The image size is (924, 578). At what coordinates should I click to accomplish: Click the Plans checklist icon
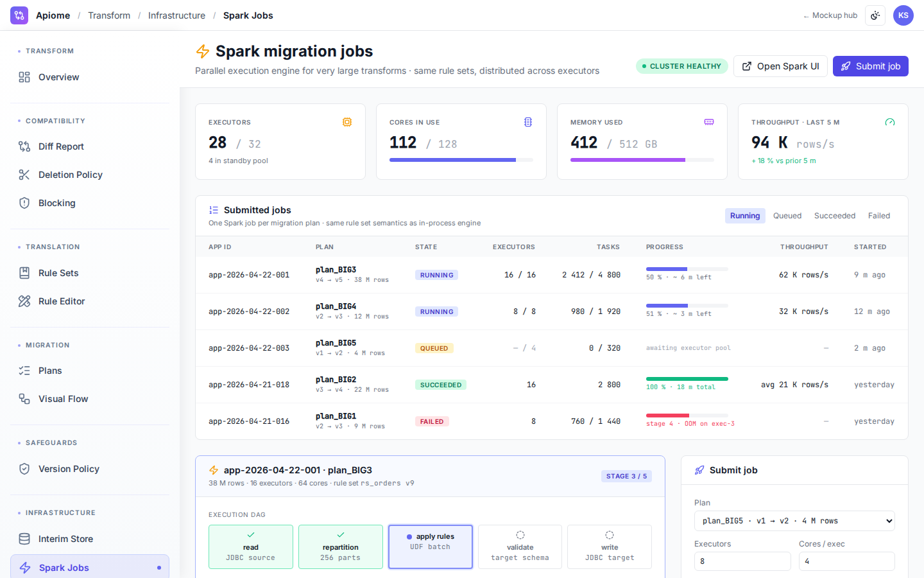[x=24, y=371]
